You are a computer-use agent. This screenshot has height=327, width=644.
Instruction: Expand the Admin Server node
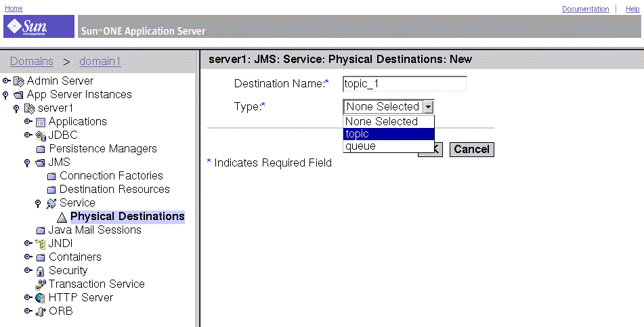click(6, 81)
